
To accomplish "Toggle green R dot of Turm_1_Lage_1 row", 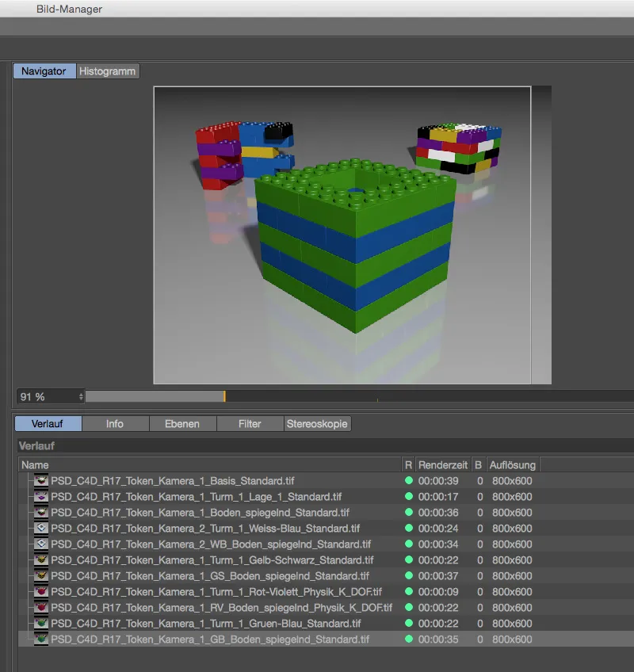I will 409,496.
